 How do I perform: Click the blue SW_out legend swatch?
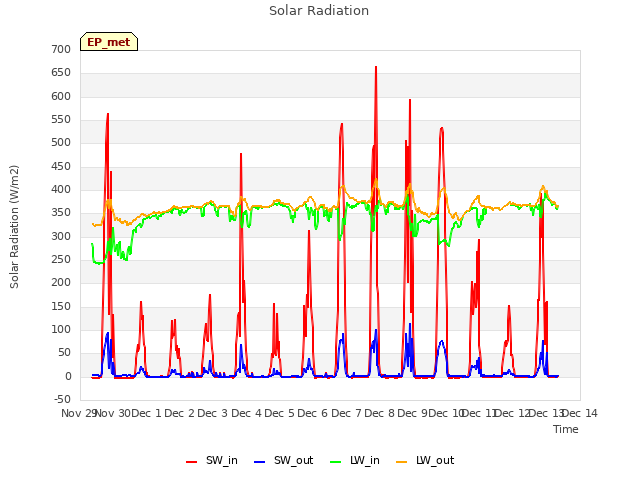[259, 462]
